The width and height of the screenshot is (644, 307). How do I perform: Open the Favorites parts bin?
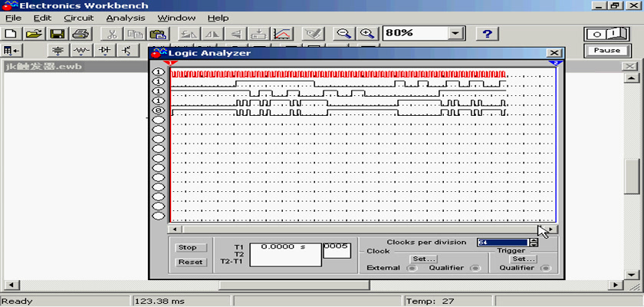click(x=11, y=51)
